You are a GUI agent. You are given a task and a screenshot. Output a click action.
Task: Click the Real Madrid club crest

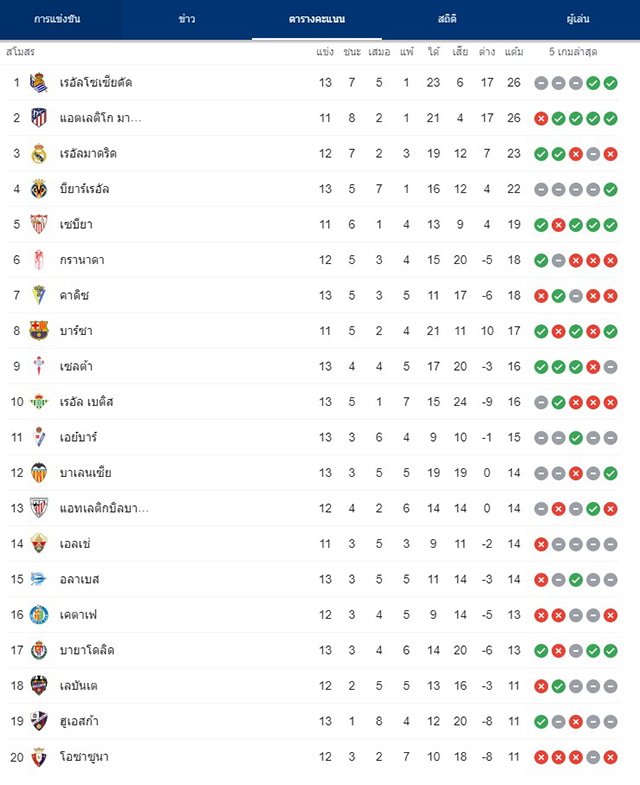pos(39,154)
